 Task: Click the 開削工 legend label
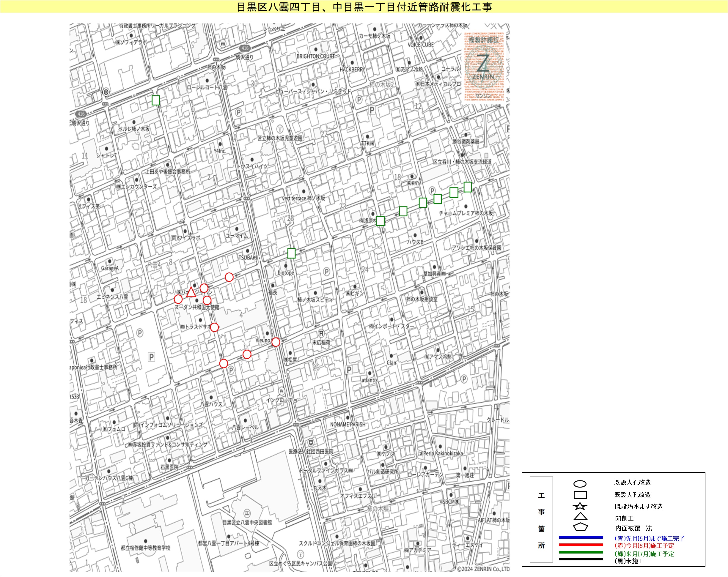(624, 518)
